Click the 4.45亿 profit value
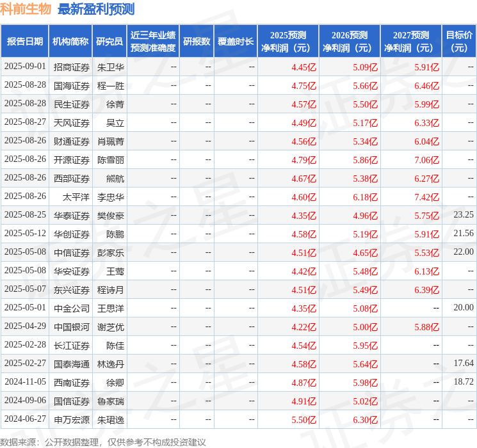This screenshot has width=477, height=448. click(x=304, y=67)
